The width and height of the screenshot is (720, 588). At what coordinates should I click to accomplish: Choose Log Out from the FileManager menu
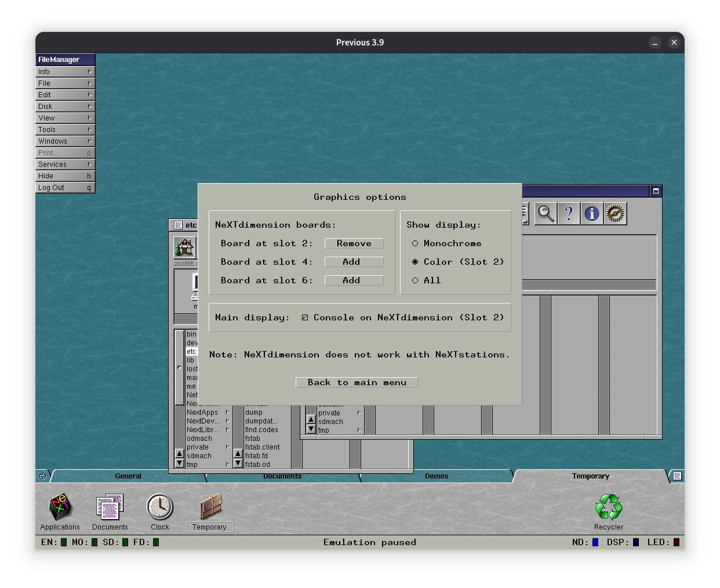coord(65,188)
